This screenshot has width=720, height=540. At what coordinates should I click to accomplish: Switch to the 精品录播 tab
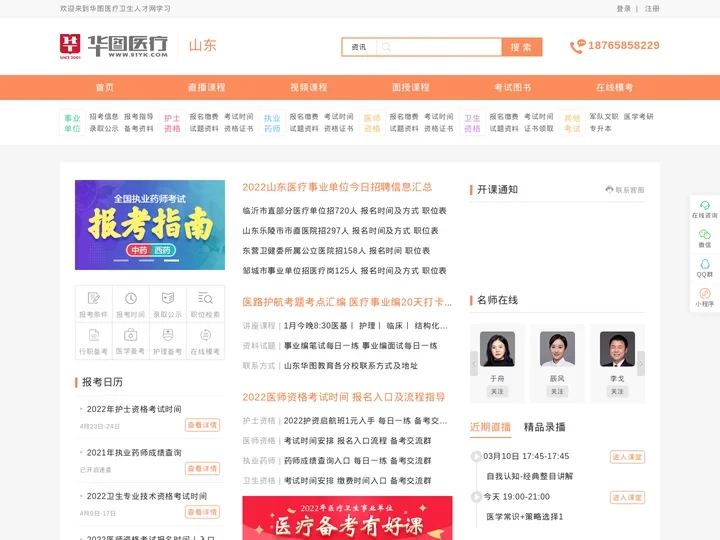coord(545,427)
